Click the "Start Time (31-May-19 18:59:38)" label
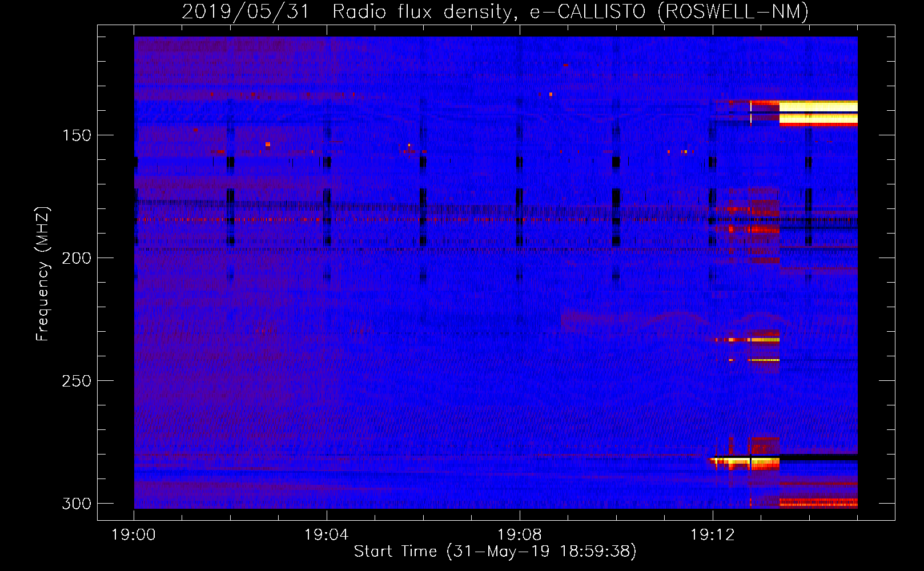924x571 pixels. click(495, 552)
